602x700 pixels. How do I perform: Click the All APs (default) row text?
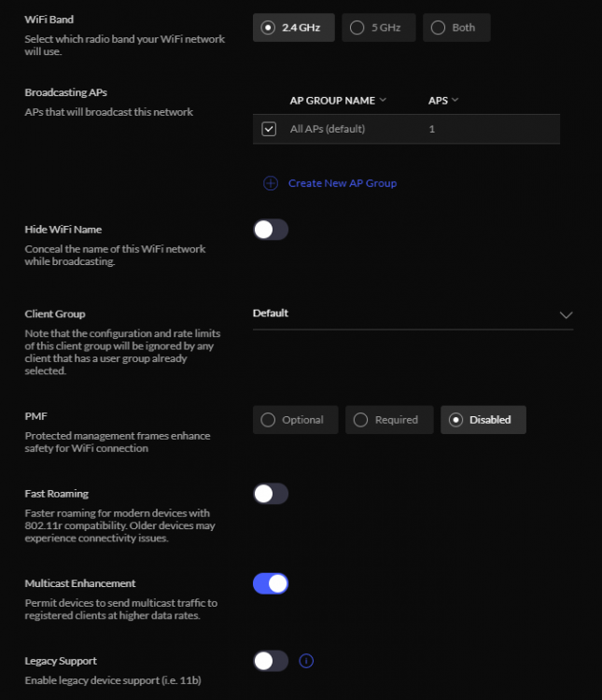click(x=328, y=129)
